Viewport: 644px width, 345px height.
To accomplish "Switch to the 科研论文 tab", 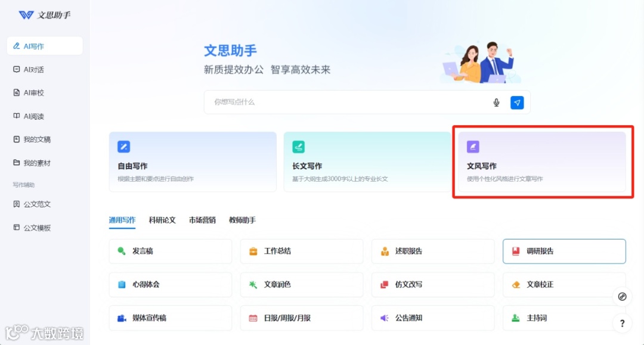I will click(x=162, y=220).
